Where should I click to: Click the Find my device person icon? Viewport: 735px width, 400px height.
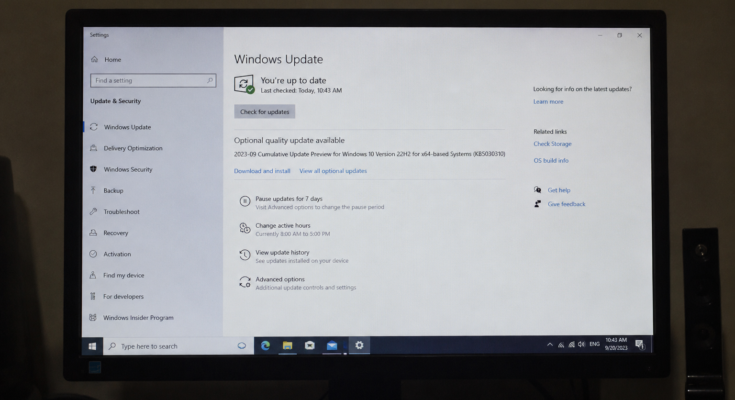93,275
